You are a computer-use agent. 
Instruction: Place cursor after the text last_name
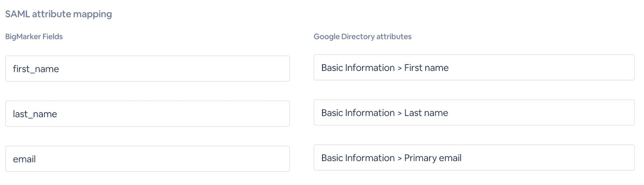(58, 114)
